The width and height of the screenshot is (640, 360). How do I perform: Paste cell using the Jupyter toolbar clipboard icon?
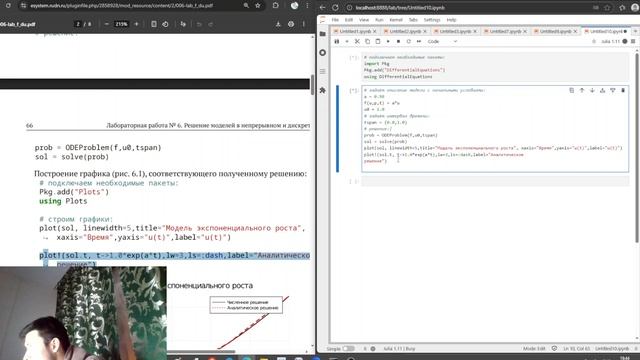pos(378,42)
